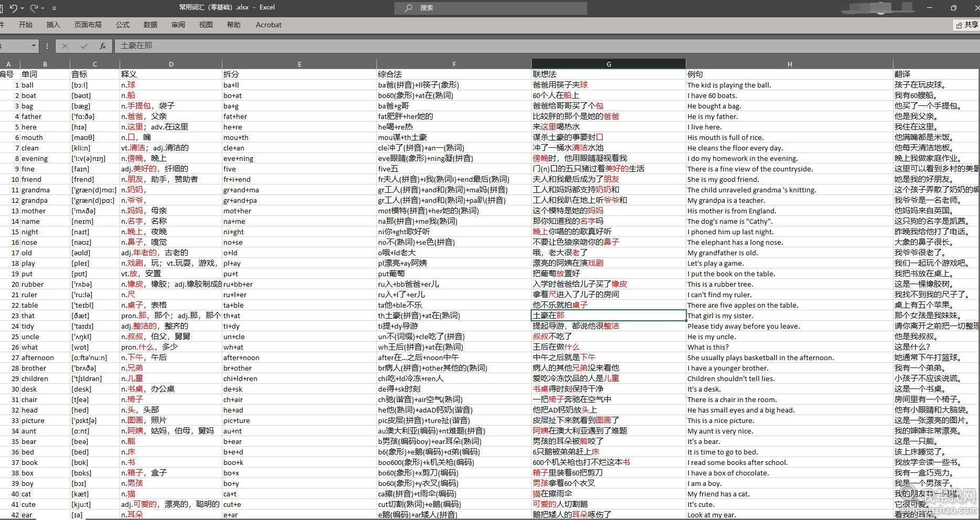Open the 帮助 ribbon tab
980x520 pixels.
[x=234, y=25]
